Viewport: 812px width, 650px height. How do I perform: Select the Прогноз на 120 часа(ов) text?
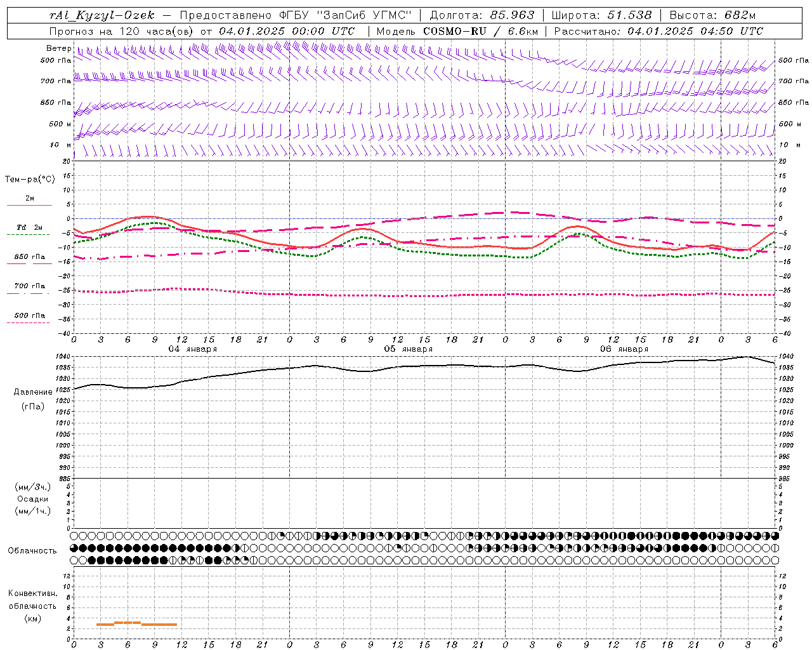(x=122, y=31)
